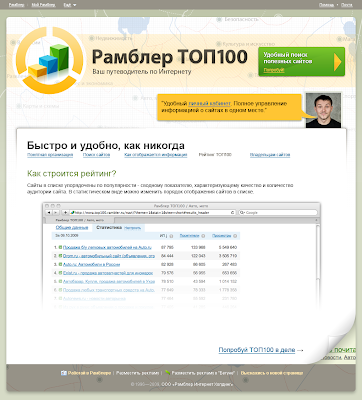
Task: Open the Rambler link in the top bar
Action: 16,5
